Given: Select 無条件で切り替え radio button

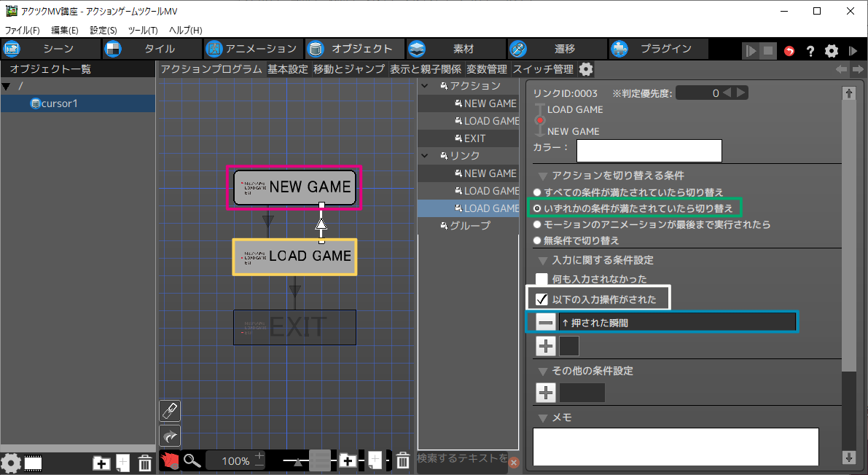Looking at the screenshot, I should [x=538, y=240].
